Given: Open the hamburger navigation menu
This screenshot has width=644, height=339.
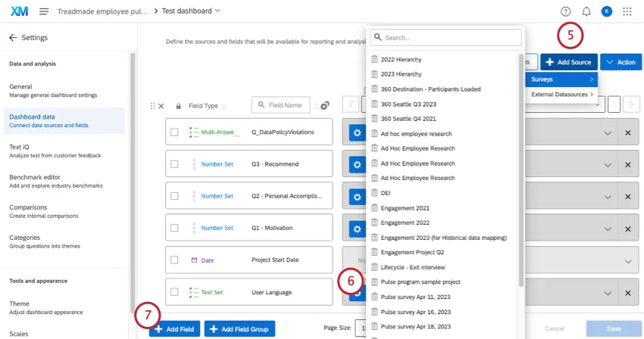Looking at the screenshot, I should tap(44, 11).
